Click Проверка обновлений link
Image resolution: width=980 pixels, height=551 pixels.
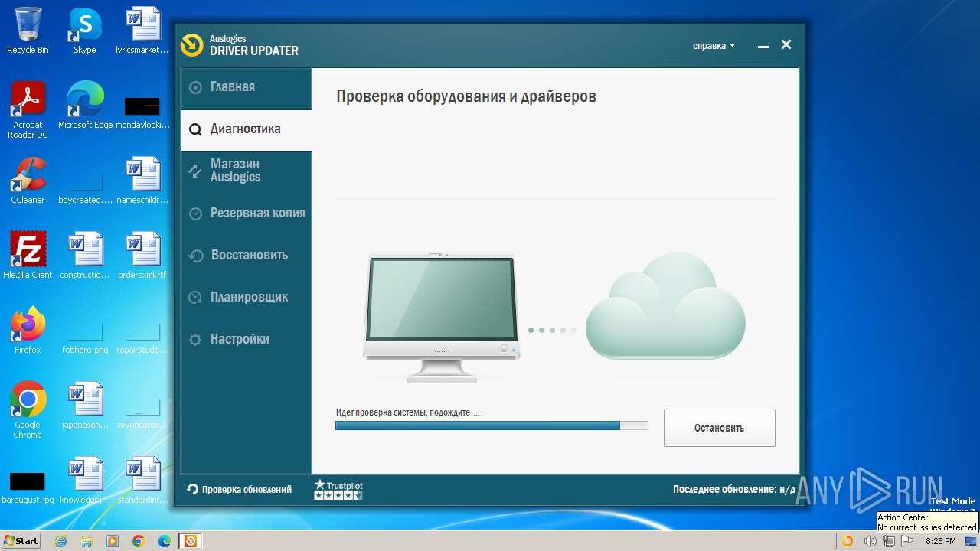239,489
